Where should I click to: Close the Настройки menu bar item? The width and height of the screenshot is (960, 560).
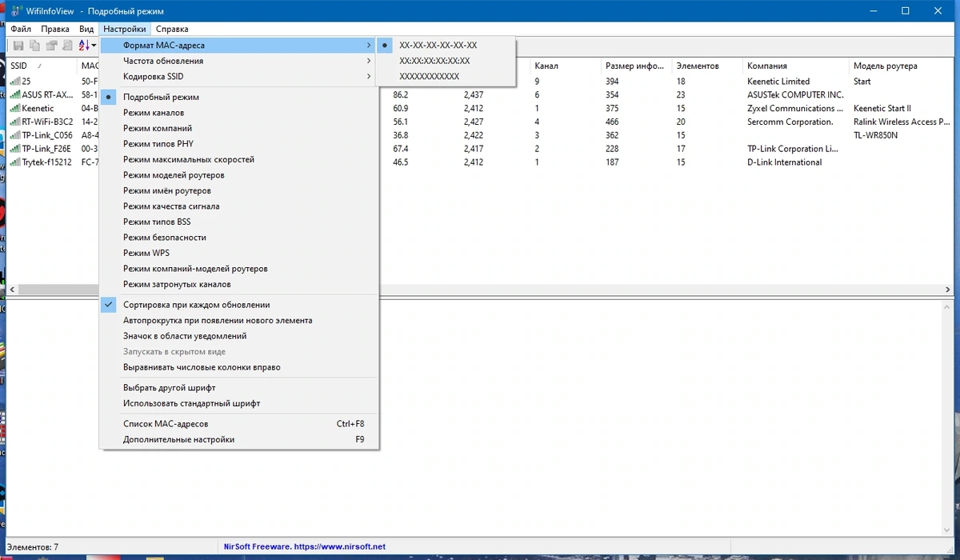point(125,29)
